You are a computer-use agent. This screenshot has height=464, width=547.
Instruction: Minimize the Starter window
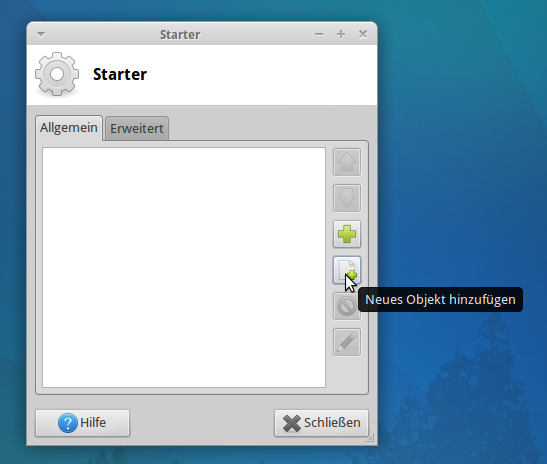coord(319,34)
